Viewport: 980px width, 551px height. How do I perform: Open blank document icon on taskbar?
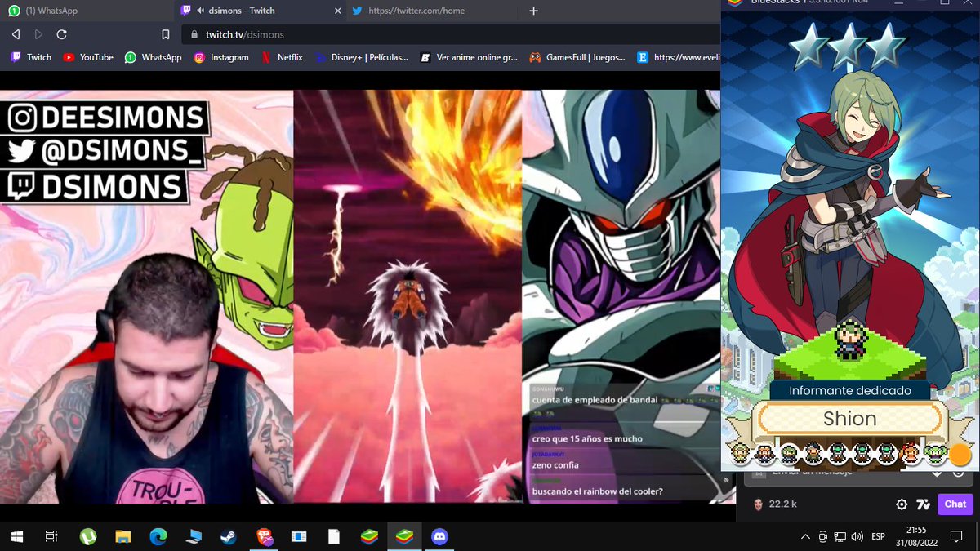pos(334,536)
